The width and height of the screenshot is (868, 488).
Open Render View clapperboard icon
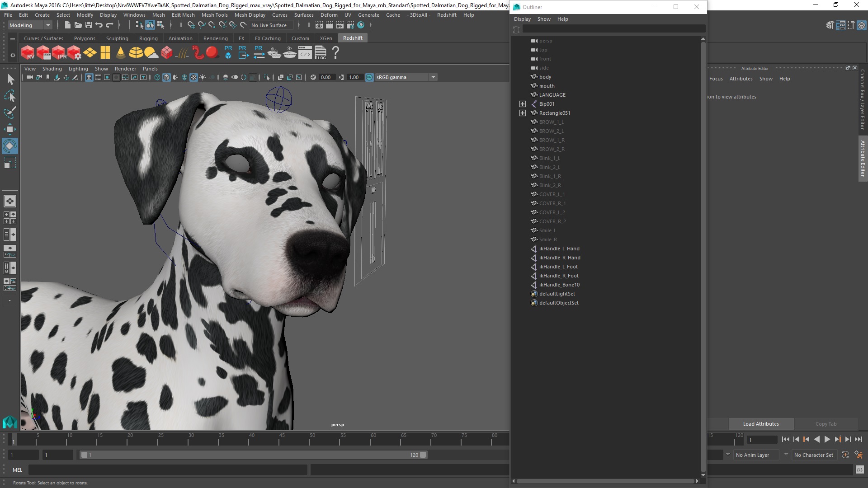[x=319, y=25]
